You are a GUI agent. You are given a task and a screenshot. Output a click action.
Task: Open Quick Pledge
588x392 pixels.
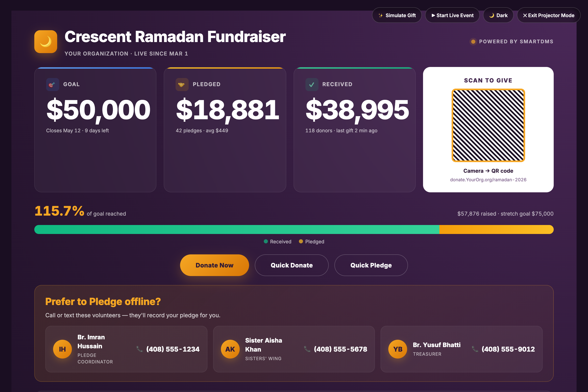pos(371,265)
